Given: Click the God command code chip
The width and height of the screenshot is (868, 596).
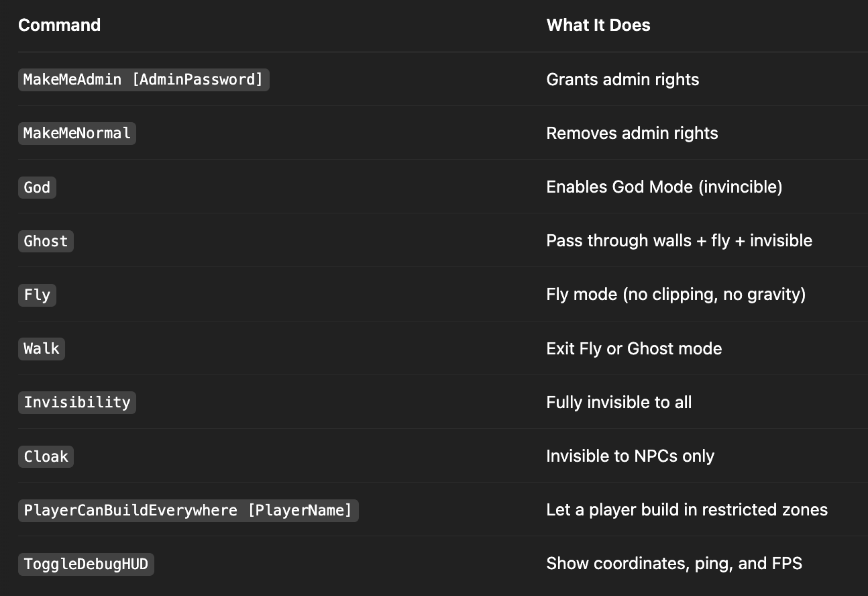Looking at the screenshot, I should 37,187.
